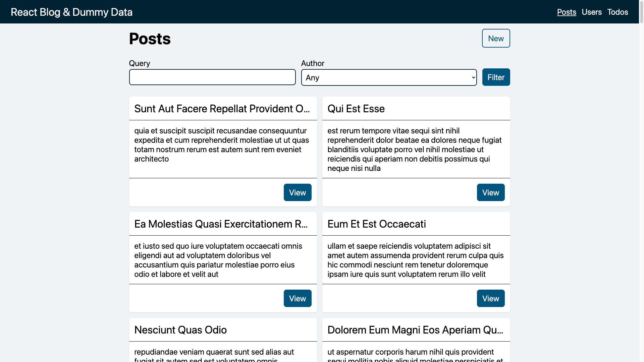Go to the Posts navigation link
Viewport: 644px width, 362px height.
click(567, 12)
